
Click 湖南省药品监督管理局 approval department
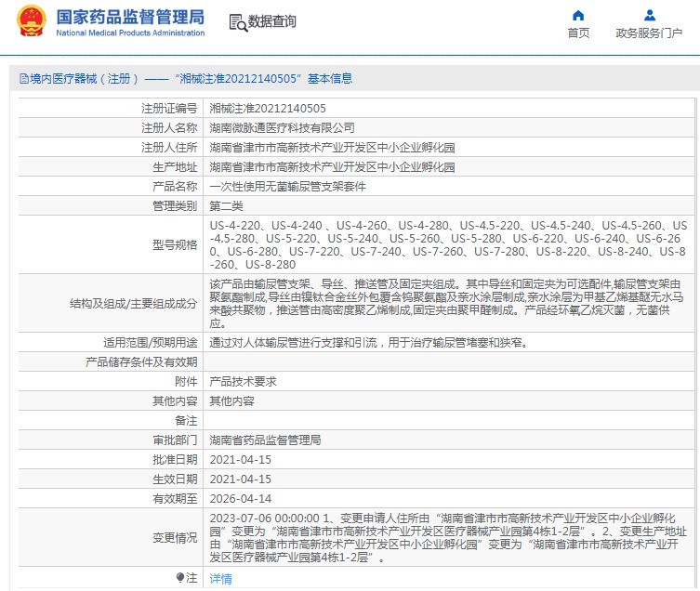(266, 440)
